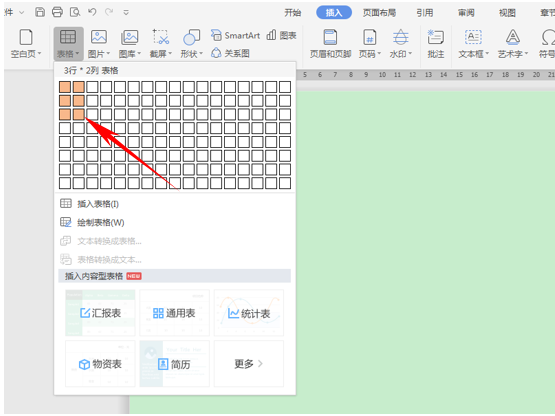This screenshot has height=416, width=555.
Task: Choose 绘制表格(W) draw table entry
Action: [175, 222]
